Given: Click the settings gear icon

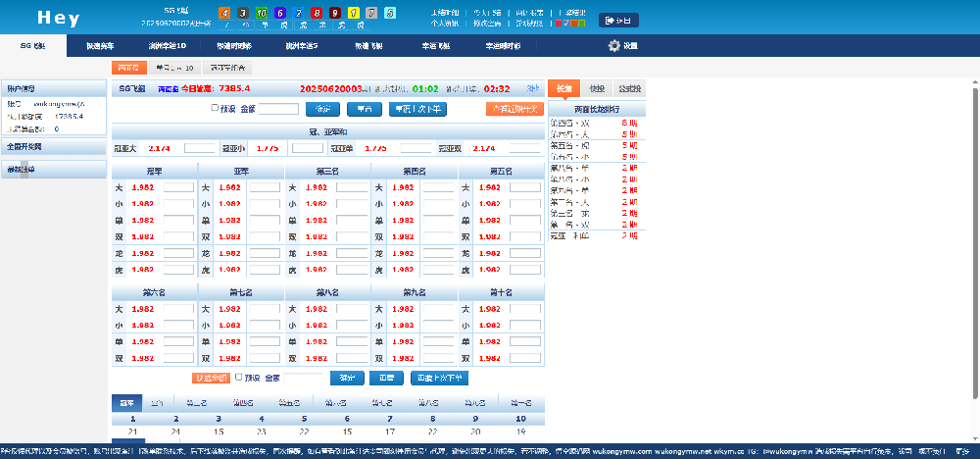Looking at the screenshot, I should point(614,46).
